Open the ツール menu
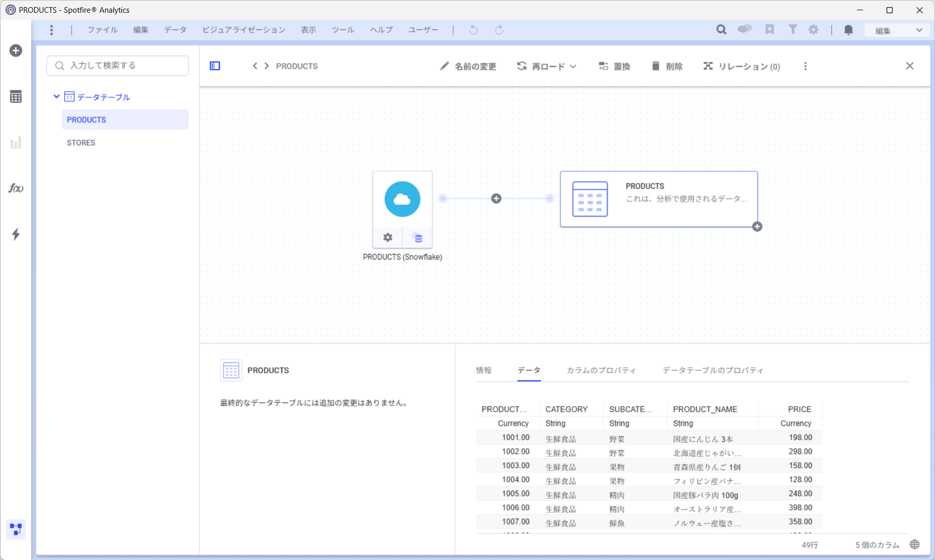The height and width of the screenshot is (560, 935). (x=343, y=30)
